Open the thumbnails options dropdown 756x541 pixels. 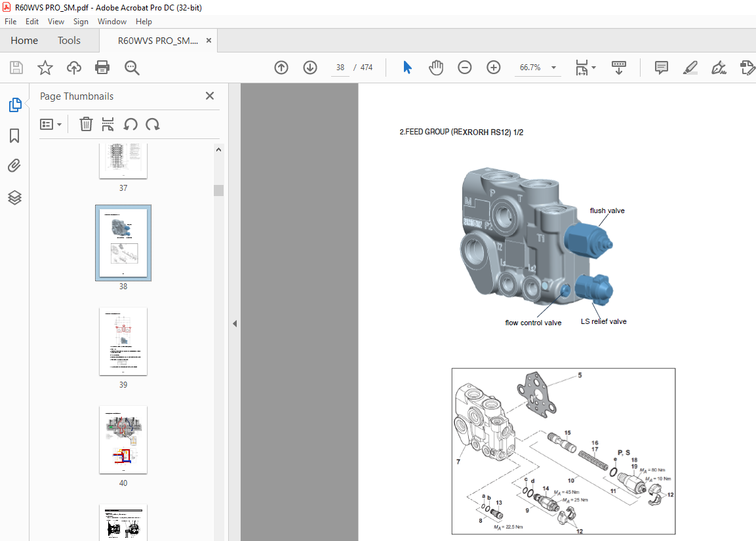click(50, 125)
